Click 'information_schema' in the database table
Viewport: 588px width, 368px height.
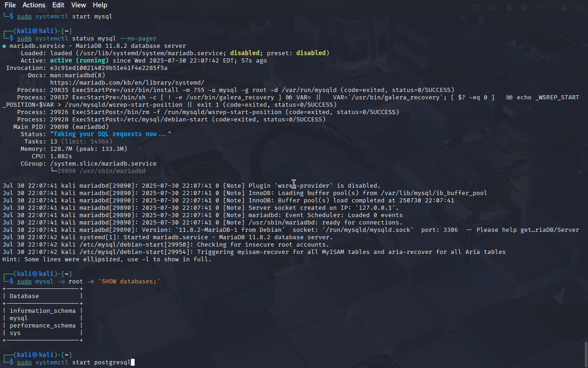pyautogui.click(x=43, y=310)
